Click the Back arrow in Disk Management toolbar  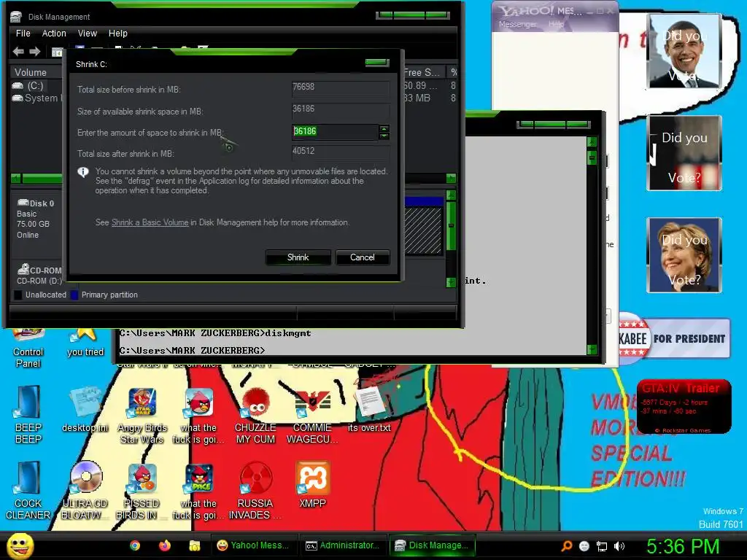click(18, 52)
